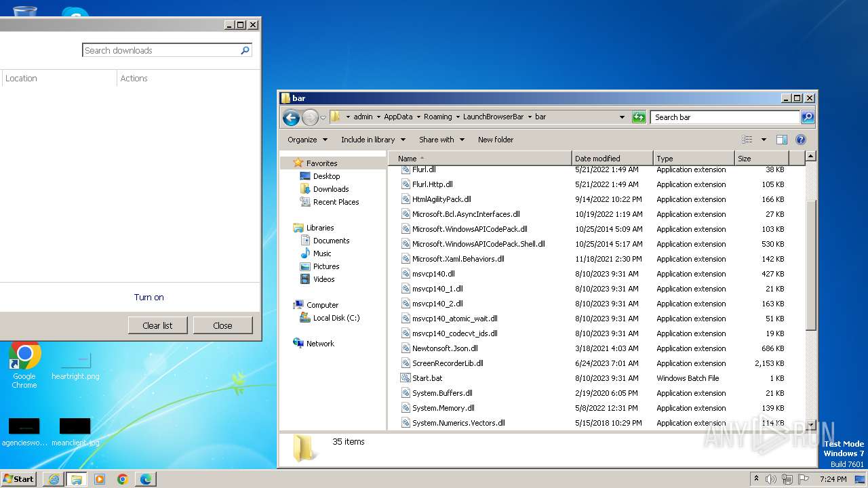The height and width of the screenshot is (488, 868).
Task: Open the view options dropdown arrow
Action: pyautogui.click(x=764, y=140)
